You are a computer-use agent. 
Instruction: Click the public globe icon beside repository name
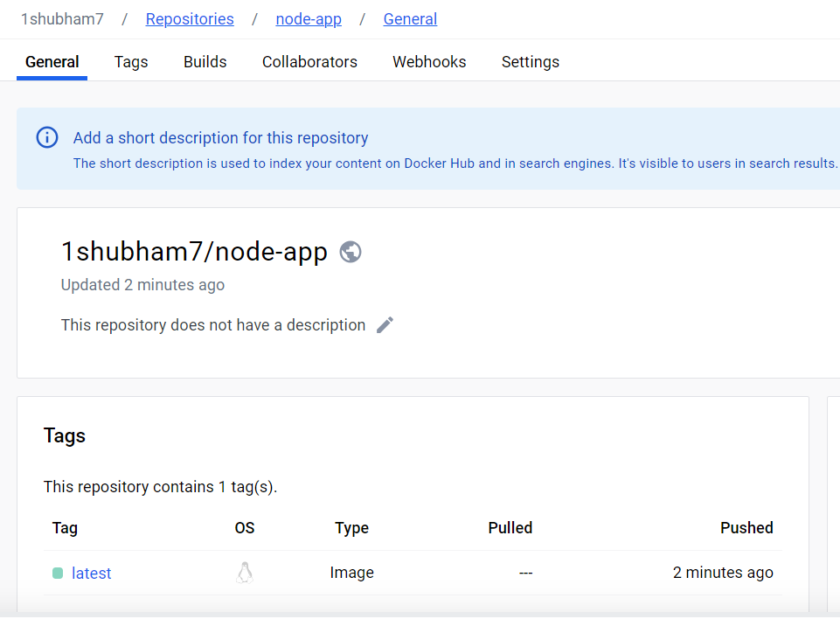351,252
